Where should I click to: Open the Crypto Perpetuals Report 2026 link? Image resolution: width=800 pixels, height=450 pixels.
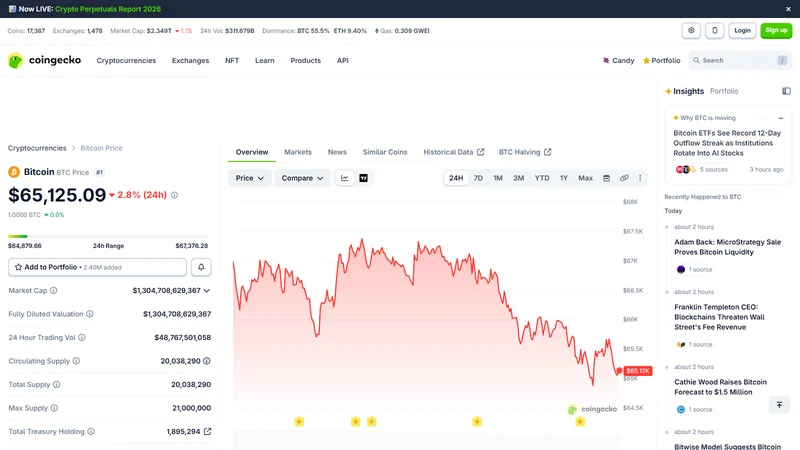click(108, 9)
